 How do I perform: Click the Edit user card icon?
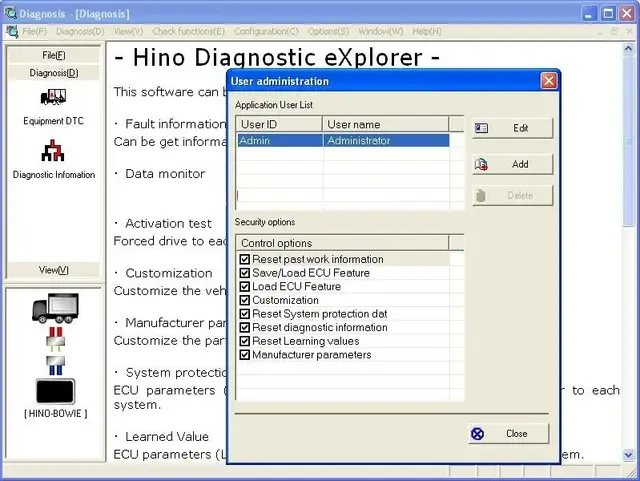[481, 128]
